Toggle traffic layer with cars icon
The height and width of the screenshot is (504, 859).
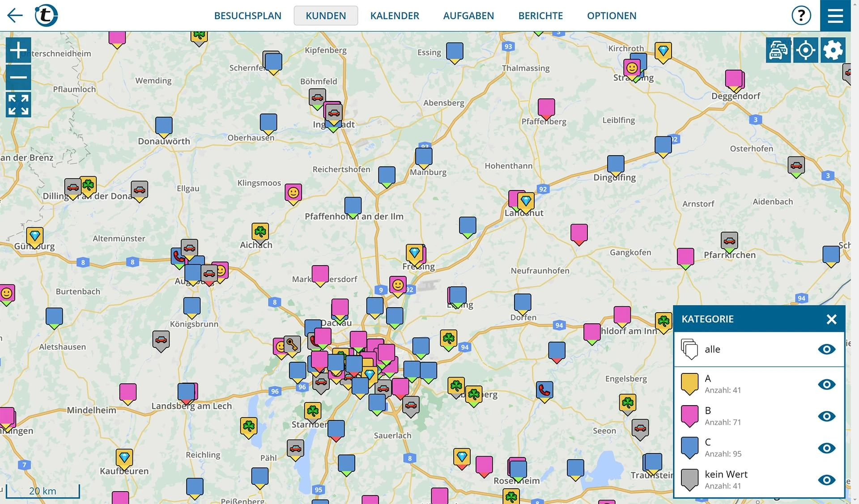778,50
